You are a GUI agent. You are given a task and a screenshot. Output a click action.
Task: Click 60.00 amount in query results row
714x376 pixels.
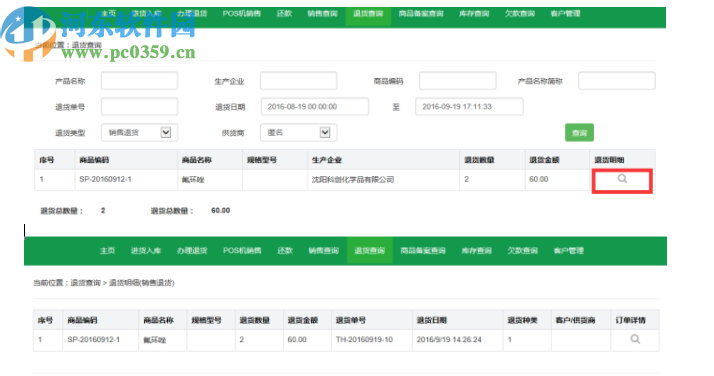pos(539,179)
